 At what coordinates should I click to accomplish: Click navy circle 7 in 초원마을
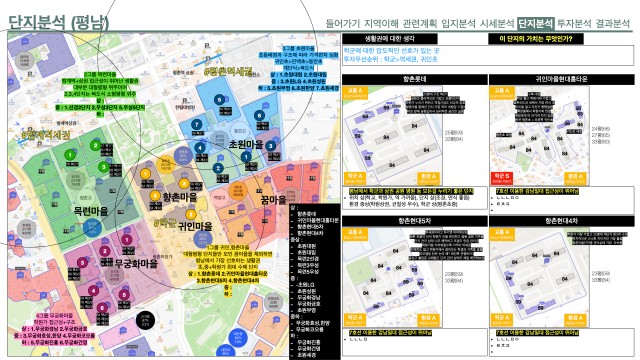tap(197, 124)
